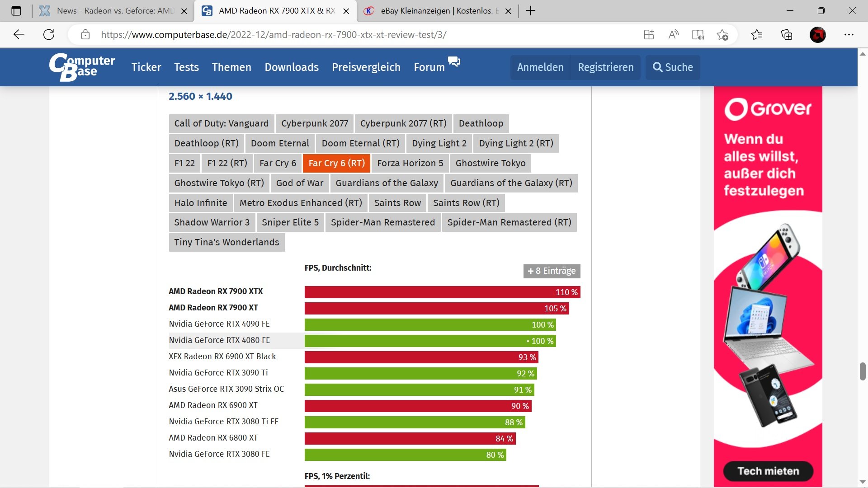Image resolution: width=868 pixels, height=488 pixels.
Task: Open tab actions menu icon
Action: click(x=16, y=11)
